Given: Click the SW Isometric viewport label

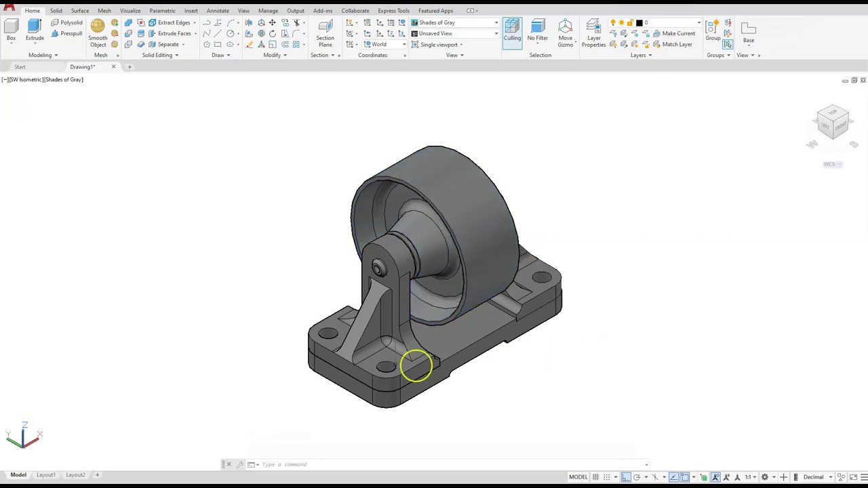Looking at the screenshot, I should click(26, 80).
